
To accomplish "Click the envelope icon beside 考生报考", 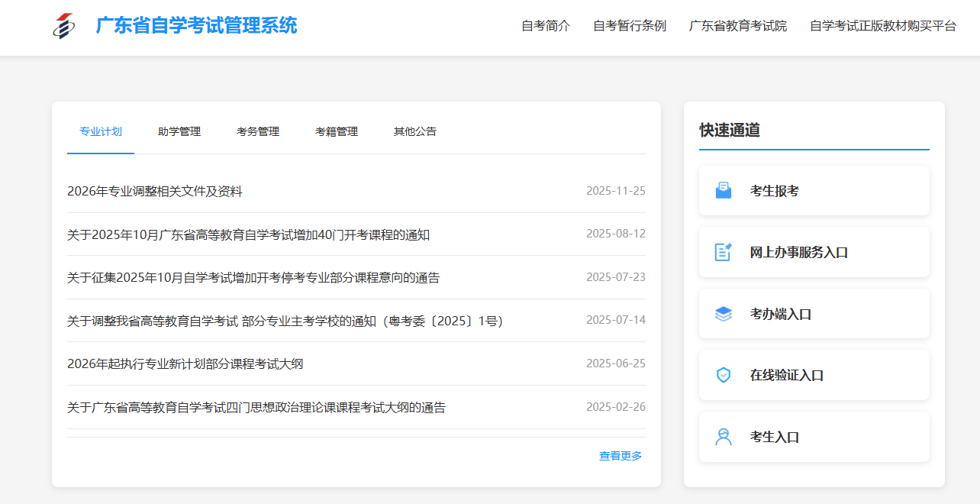I will pyautogui.click(x=723, y=191).
